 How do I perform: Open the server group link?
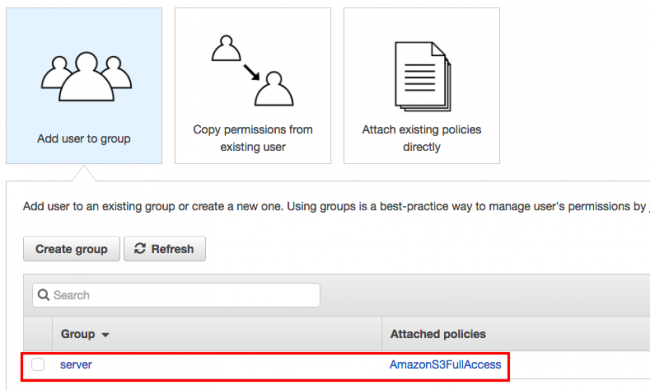click(76, 365)
